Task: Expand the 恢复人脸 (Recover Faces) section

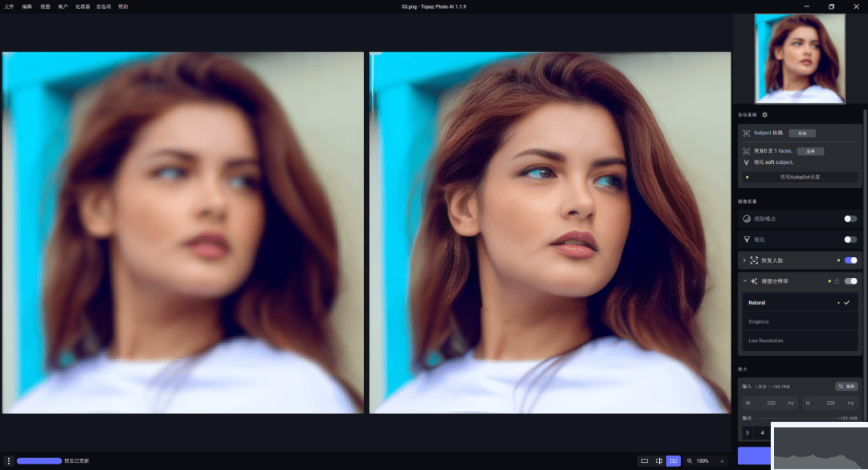Action: (x=744, y=260)
